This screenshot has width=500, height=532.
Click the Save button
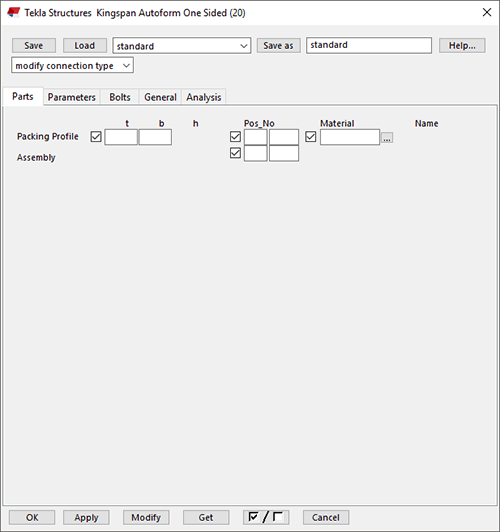click(34, 45)
